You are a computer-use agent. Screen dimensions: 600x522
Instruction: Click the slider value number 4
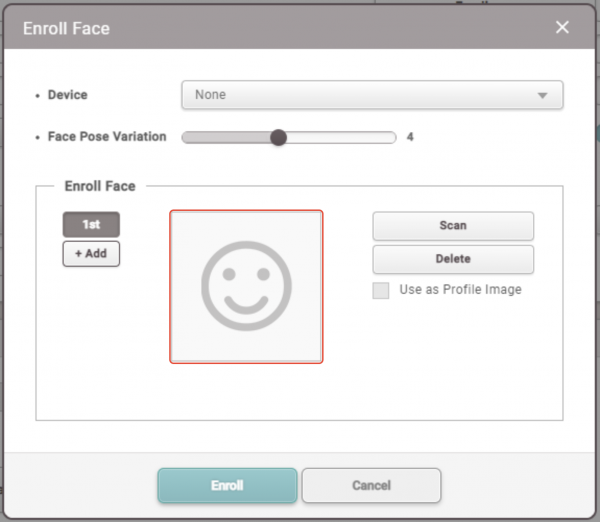410,137
